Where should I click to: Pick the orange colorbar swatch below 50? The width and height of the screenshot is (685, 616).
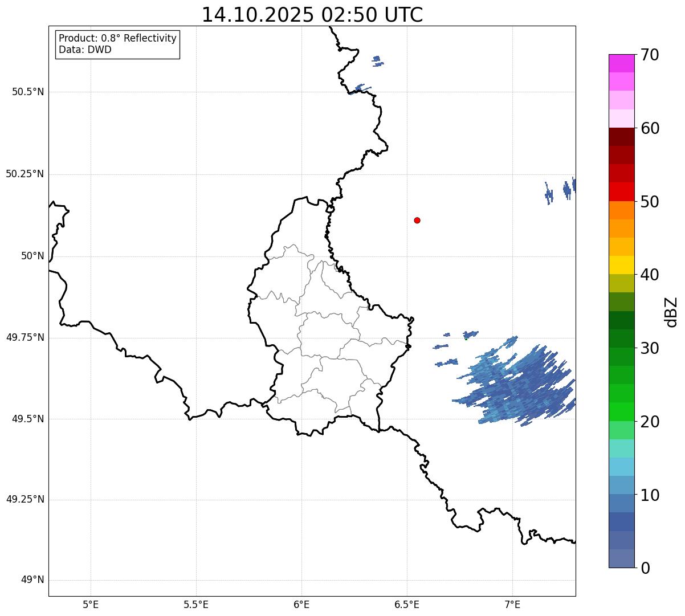(x=622, y=210)
